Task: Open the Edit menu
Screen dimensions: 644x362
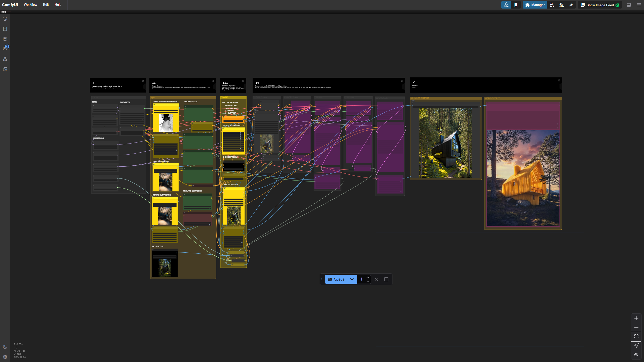Action: pos(46,5)
